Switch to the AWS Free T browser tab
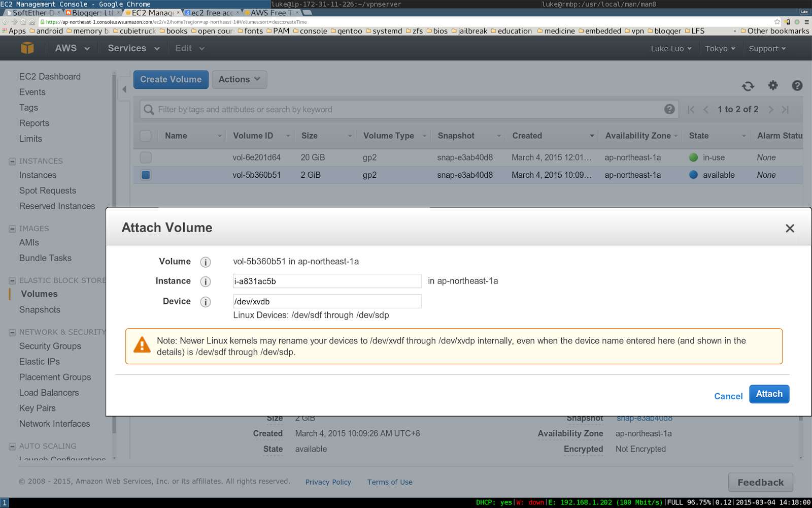Viewport: 812px width, 508px height. (x=272, y=13)
